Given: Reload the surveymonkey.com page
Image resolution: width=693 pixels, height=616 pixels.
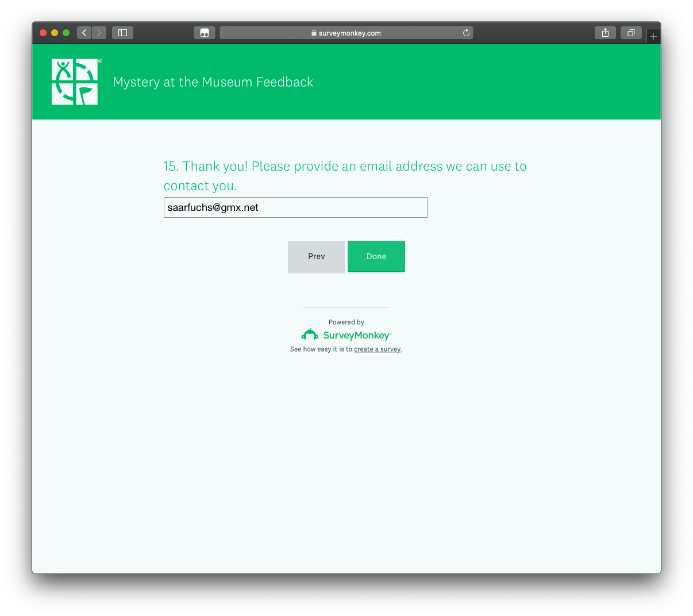Looking at the screenshot, I should [466, 33].
